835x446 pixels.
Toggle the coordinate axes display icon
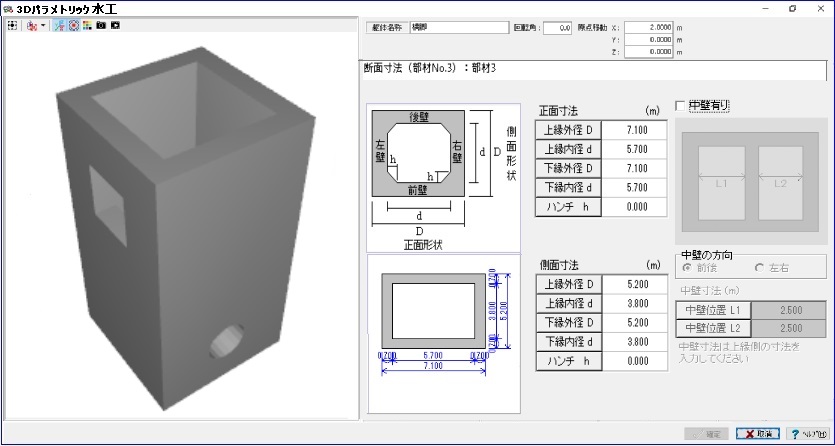pos(60,25)
